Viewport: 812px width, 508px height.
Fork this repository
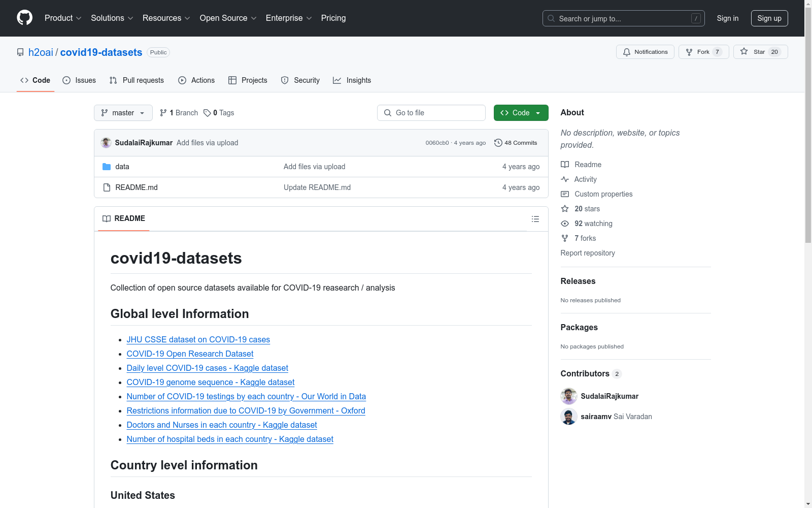click(703, 52)
